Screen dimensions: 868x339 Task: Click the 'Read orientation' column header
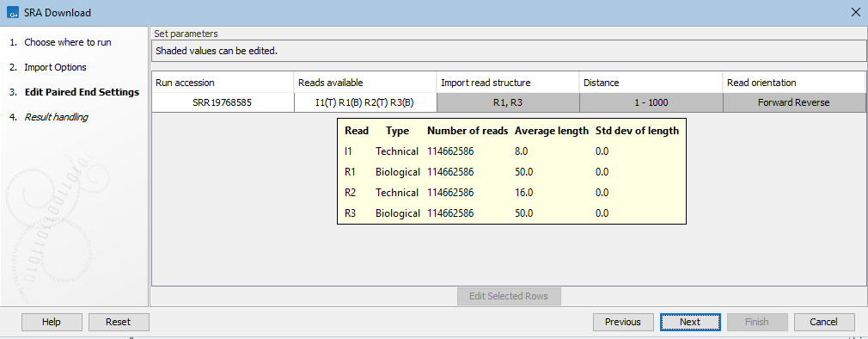[x=794, y=83]
